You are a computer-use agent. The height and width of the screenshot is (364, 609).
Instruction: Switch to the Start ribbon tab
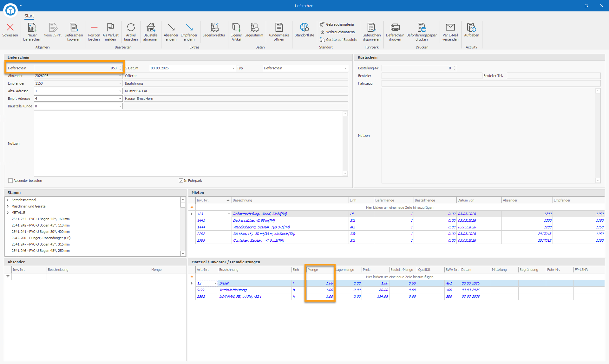click(29, 16)
